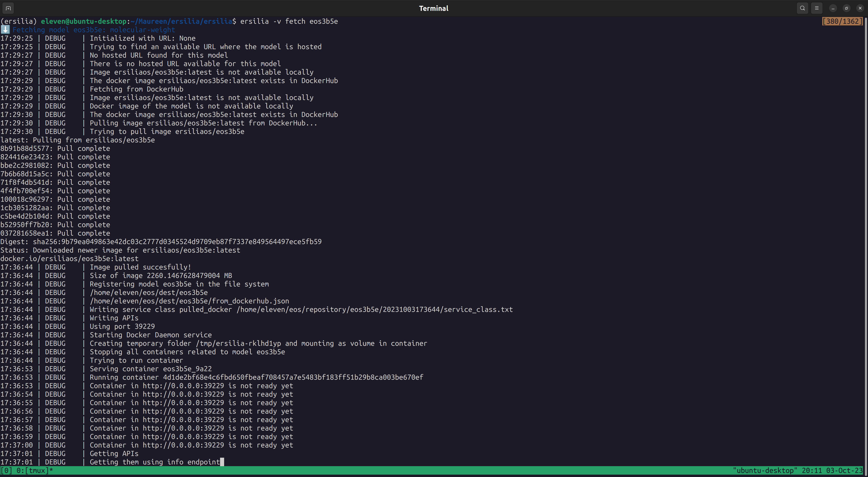868x477 pixels.
Task: Close the Terminal window
Action: click(860, 8)
